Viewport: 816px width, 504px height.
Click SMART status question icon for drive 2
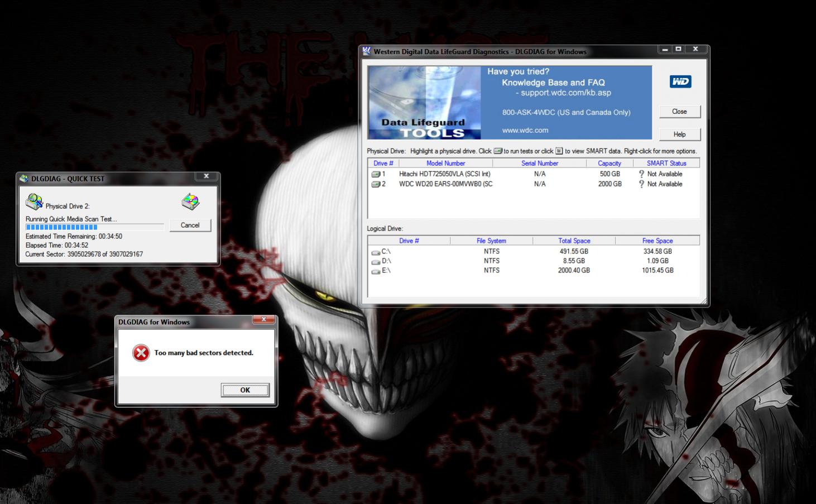pyautogui.click(x=641, y=184)
